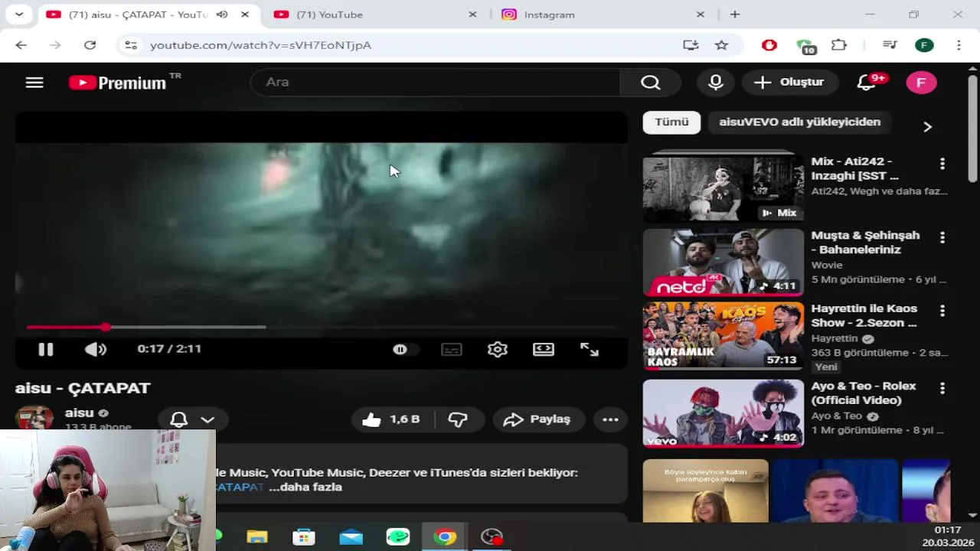Viewport: 980px width, 551px height.
Task: Open the red ad blocker extension
Action: point(769,45)
